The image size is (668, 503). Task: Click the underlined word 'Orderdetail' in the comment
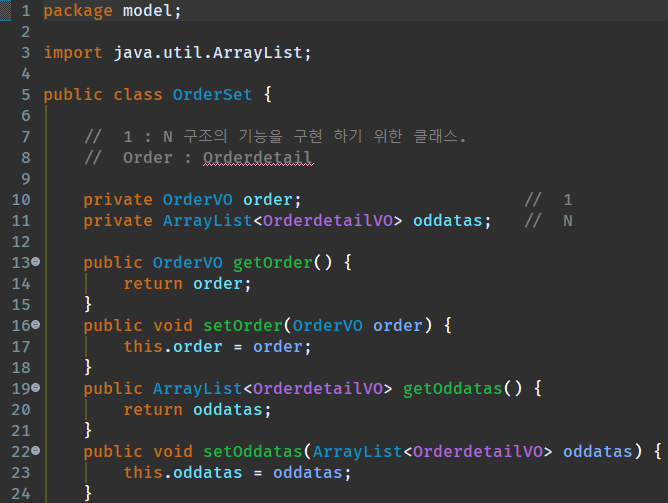point(258,158)
